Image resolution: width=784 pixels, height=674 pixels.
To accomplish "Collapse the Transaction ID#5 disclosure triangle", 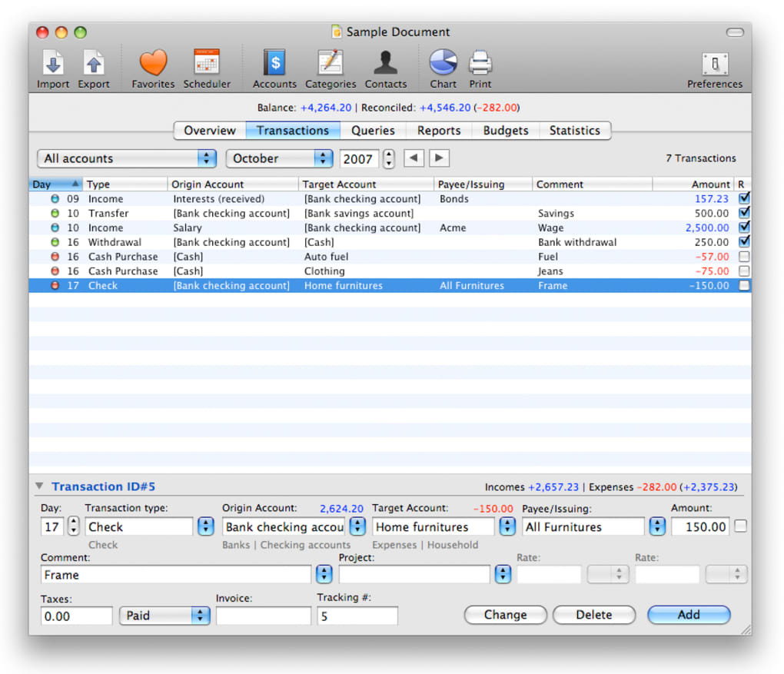I will click(x=39, y=486).
